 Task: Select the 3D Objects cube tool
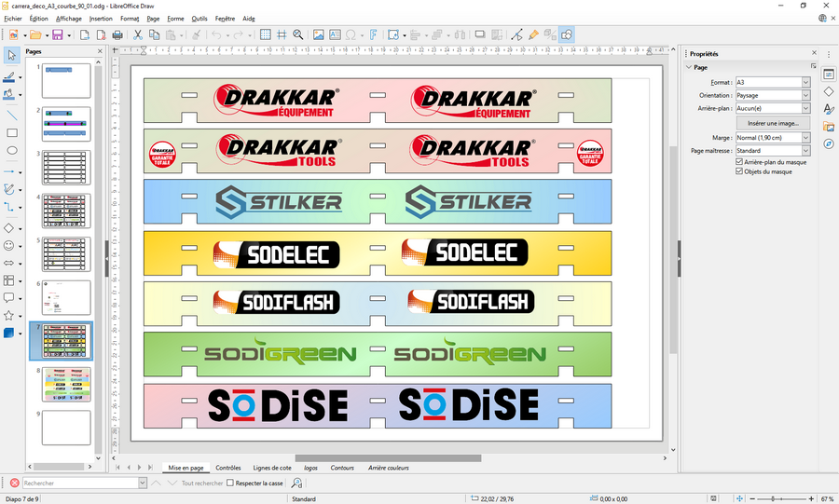tap(9, 333)
